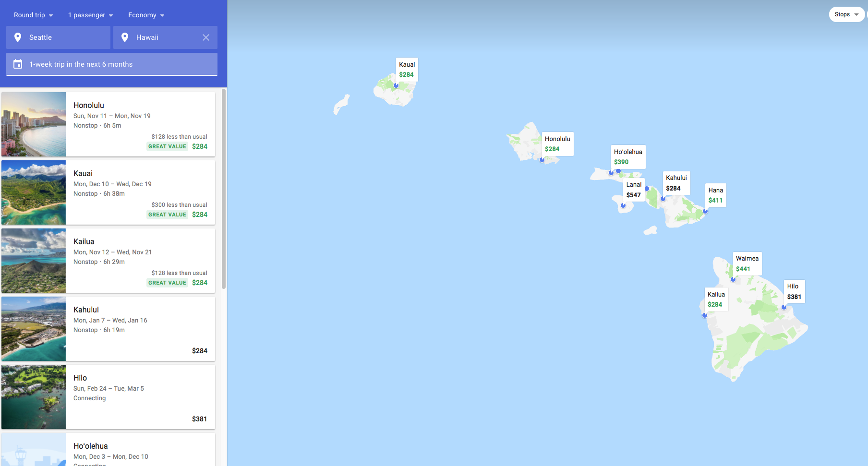868x466 pixels.
Task: Select the Waimea $441 map label
Action: 747,263
